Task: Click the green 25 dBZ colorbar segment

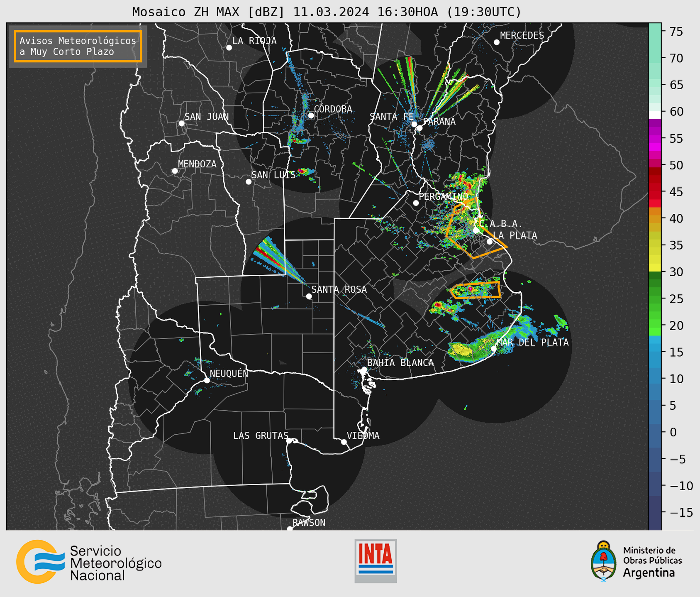Action: 655,298
